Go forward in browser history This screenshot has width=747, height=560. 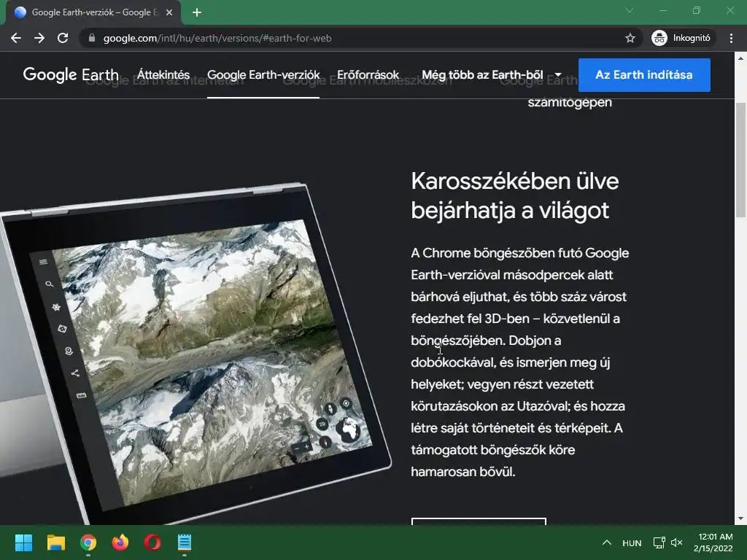pyautogui.click(x=39, y=38)
